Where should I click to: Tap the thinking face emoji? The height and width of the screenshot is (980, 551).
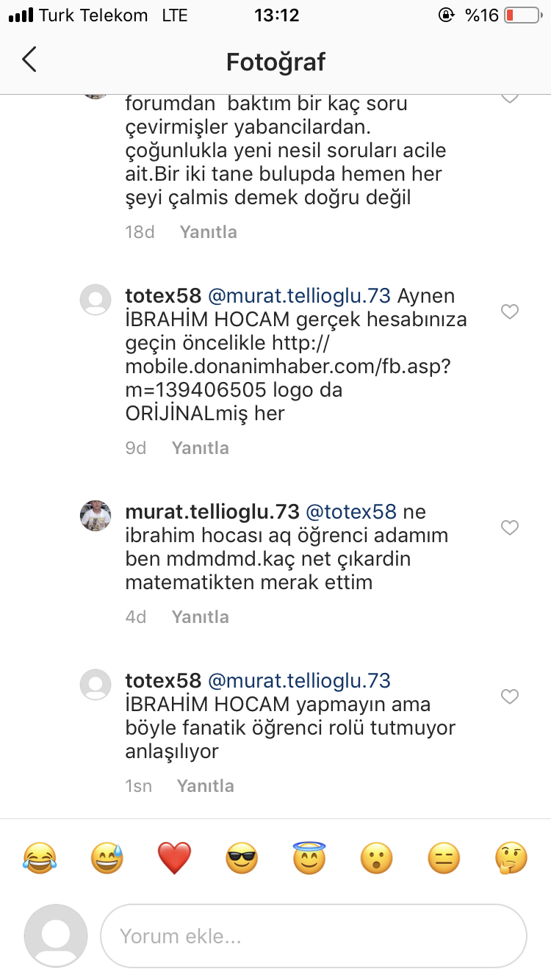coord(511,858)
